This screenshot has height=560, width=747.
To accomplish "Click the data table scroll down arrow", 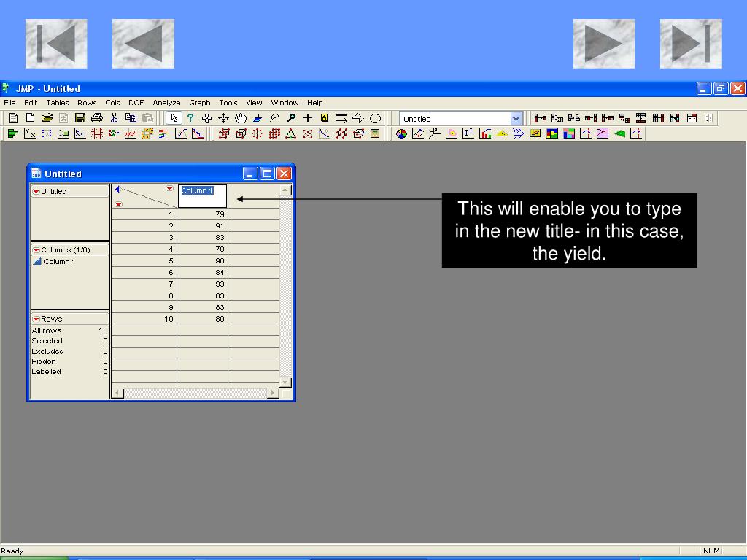I will pos(285,382).
